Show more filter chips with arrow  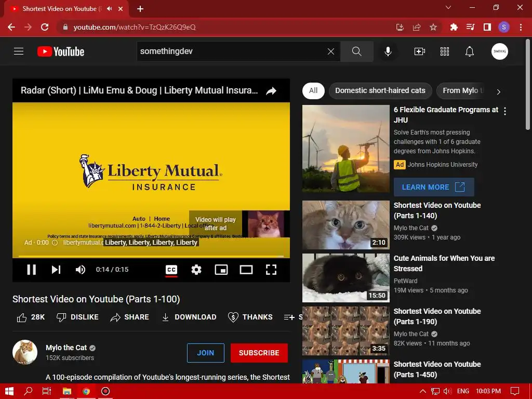[498, 92]
